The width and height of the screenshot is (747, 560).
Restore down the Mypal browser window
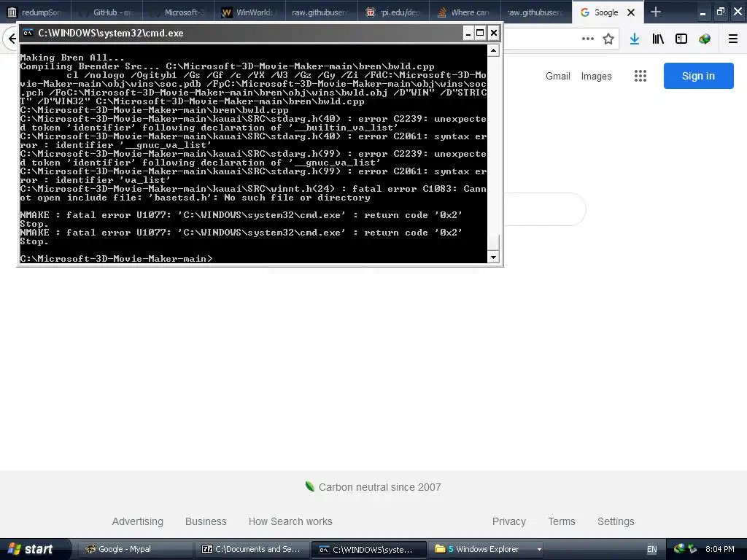tap(720, 12)
